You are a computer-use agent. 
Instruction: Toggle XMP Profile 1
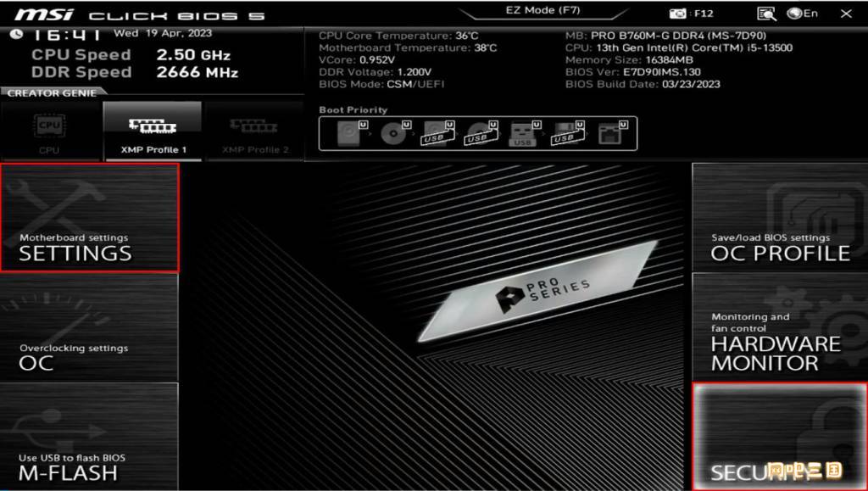(153, 131)
